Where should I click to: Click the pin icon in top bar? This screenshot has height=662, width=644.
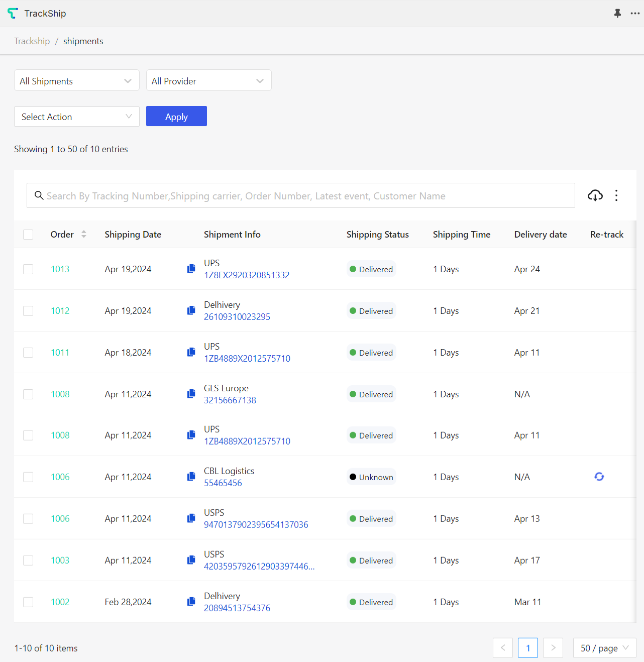(617, 14)
